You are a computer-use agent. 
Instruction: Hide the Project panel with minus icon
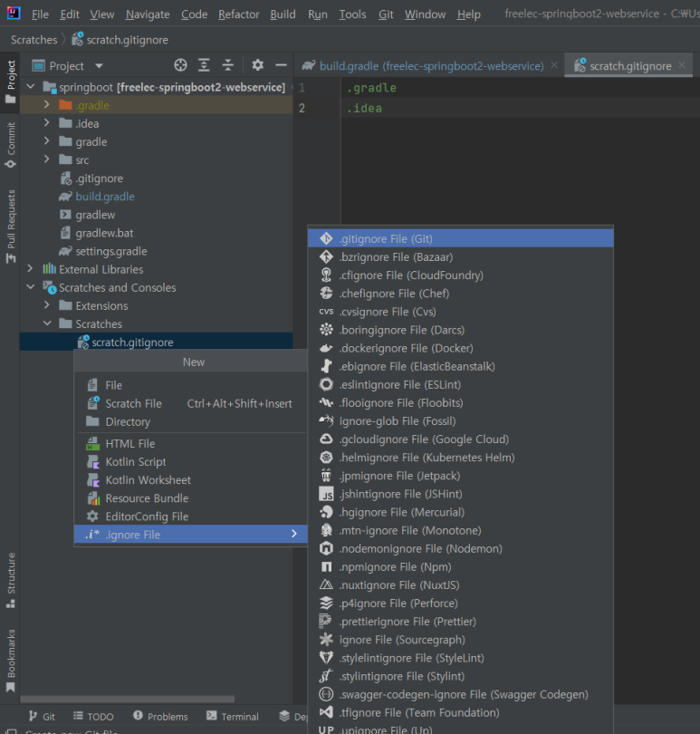pyautogui.click(x=281, y=65)
